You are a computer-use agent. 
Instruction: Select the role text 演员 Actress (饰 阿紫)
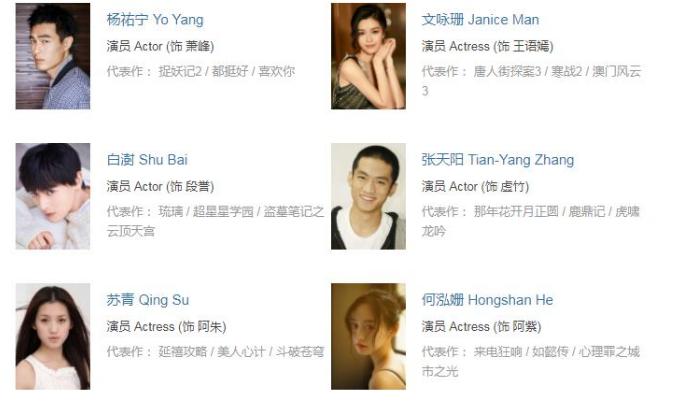(x=481, y=327)
